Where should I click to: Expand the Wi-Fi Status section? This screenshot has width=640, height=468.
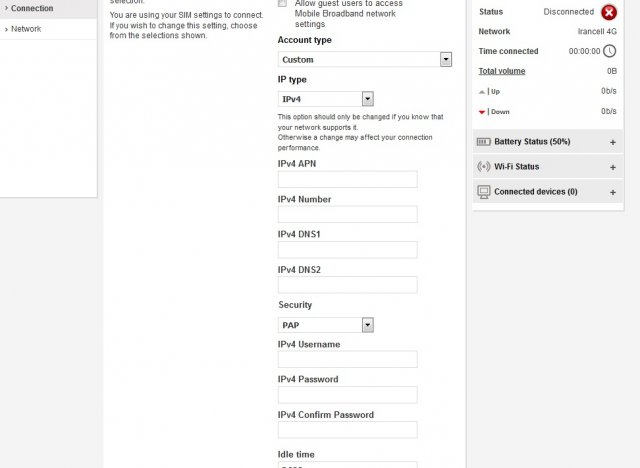coord(612,166)
